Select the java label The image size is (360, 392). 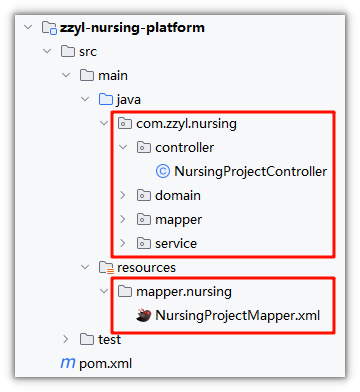coord(129,100)
